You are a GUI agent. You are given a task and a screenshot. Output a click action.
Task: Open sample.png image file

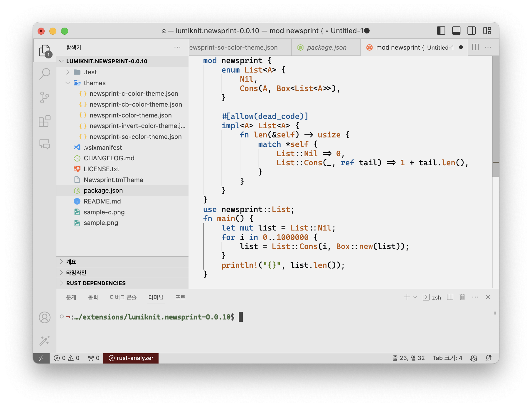pyautogui.click(x=122, y=223)
